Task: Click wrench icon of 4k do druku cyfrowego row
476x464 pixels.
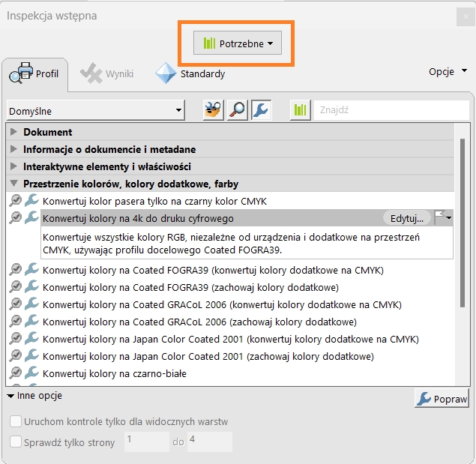Action: 32,217
